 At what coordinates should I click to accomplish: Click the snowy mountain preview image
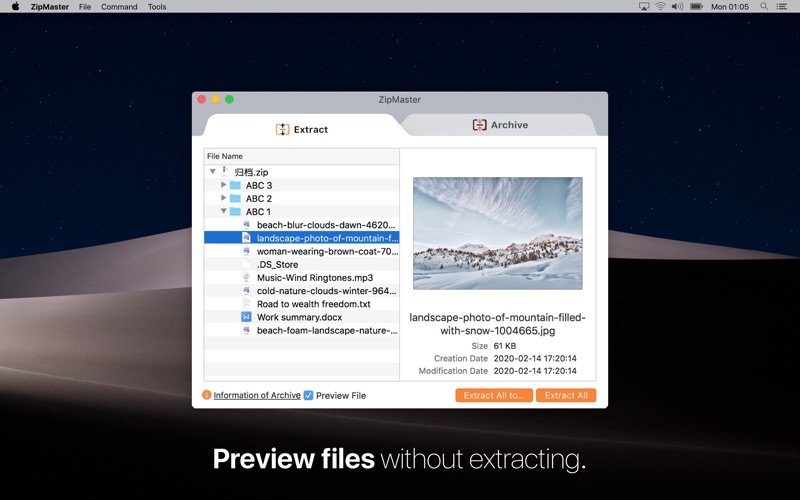[x=497, y=233]
